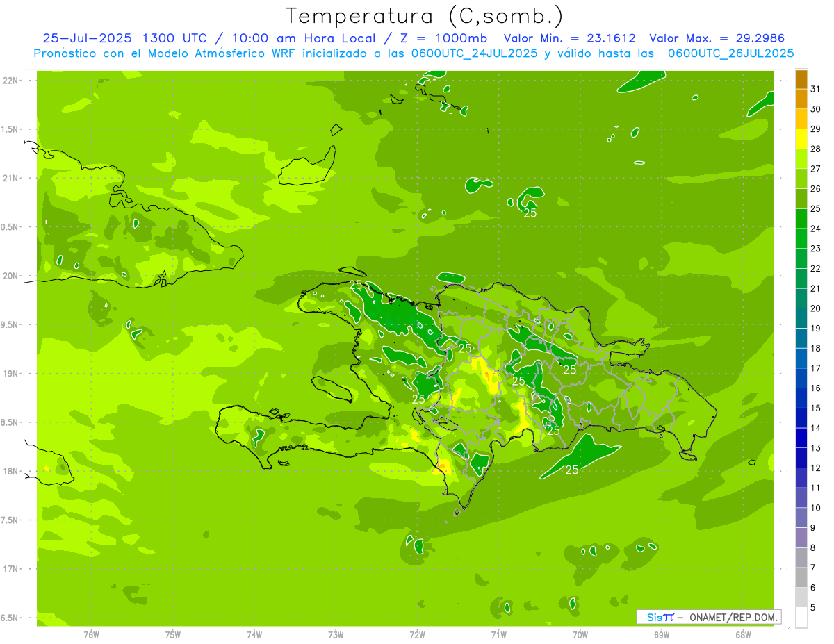The image size is (834, 644).
Task: Click the "8" value on the color scale
Action: click(813, 548)
